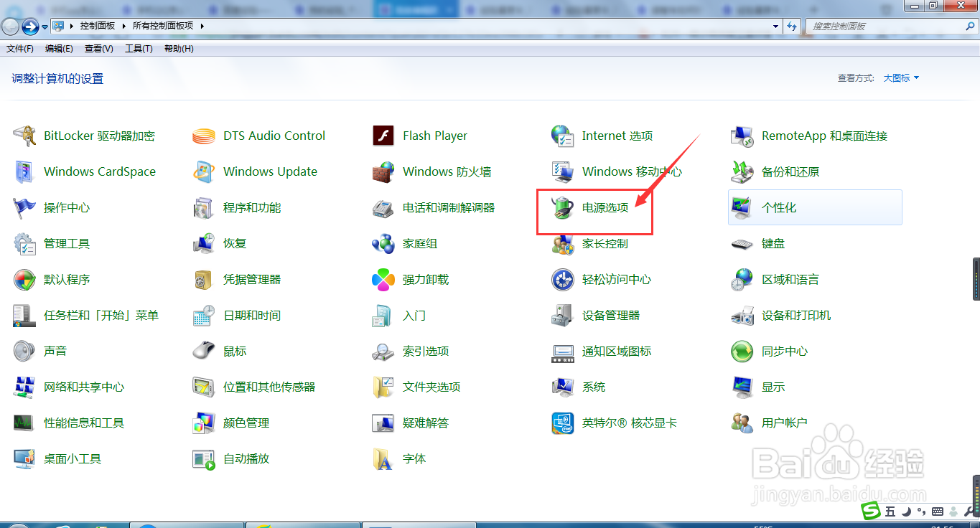Open the 操作中心 flag icon
Viewport: 980px width, 528px height.
click(24, 207)
